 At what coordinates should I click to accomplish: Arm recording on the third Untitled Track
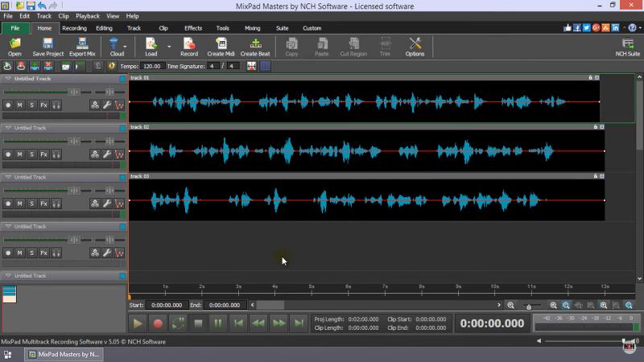pos(8,204)
